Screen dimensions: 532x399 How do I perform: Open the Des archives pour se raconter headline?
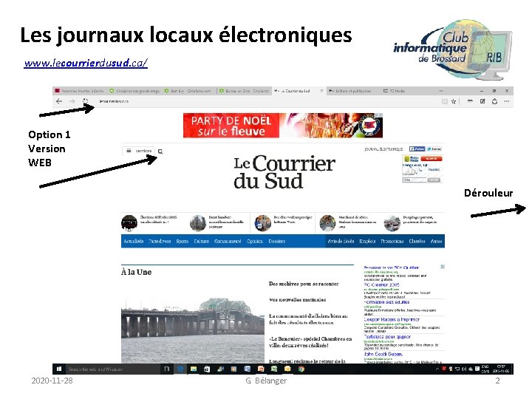tap(304, 284)
